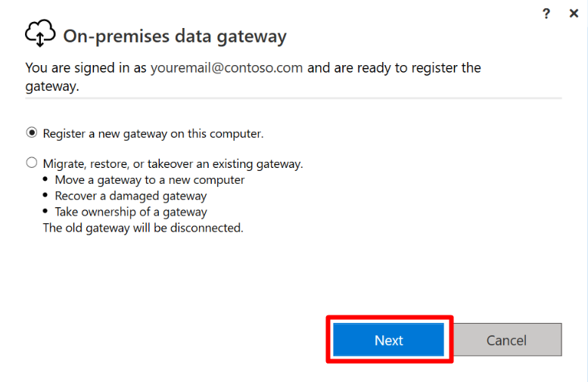The width and height of the screenshot is (588, 382).
Task: Click bullet dot beside "Move a gateway"
Action: (45, 179)
